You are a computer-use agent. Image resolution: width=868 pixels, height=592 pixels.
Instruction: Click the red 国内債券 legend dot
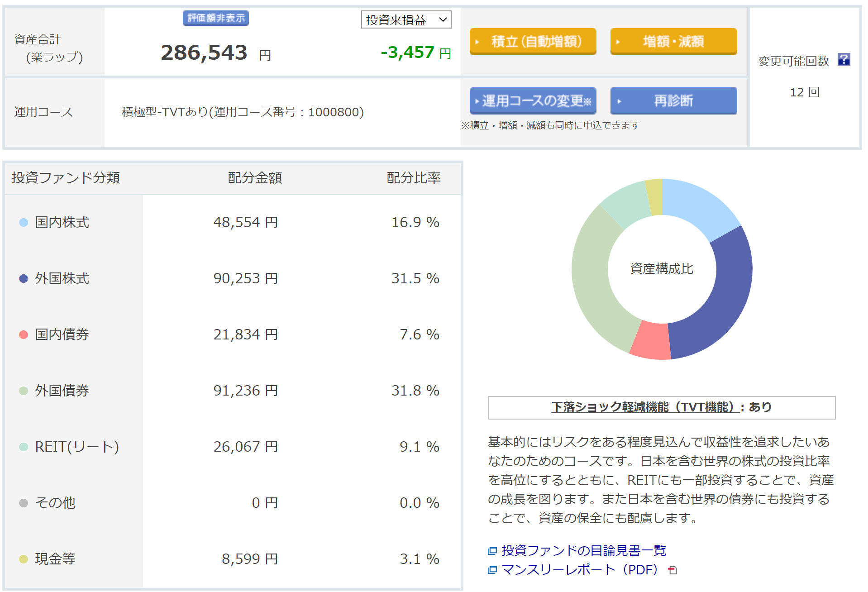24,334
